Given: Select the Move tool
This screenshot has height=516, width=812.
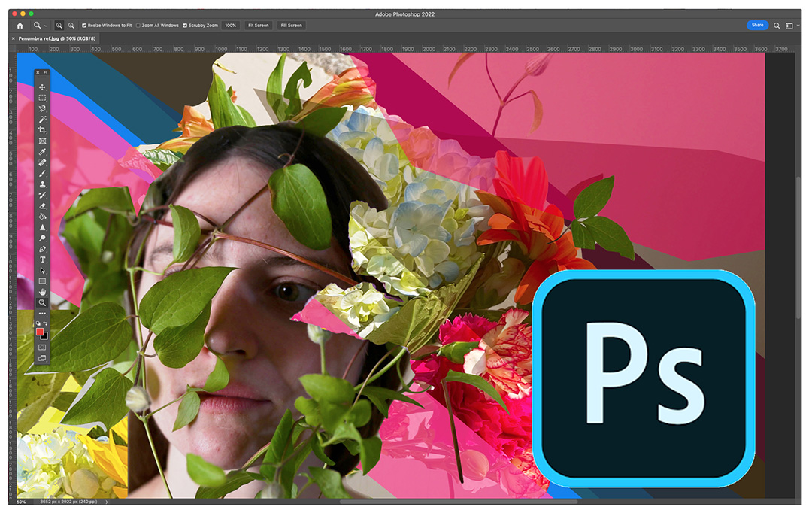Looking at the screenshot, I should (42, 87).
